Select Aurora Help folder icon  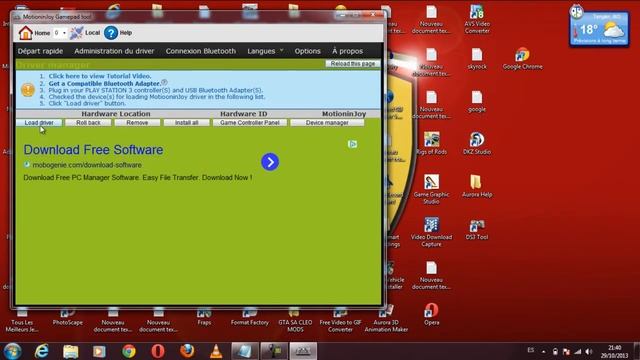tap(477, 186)
